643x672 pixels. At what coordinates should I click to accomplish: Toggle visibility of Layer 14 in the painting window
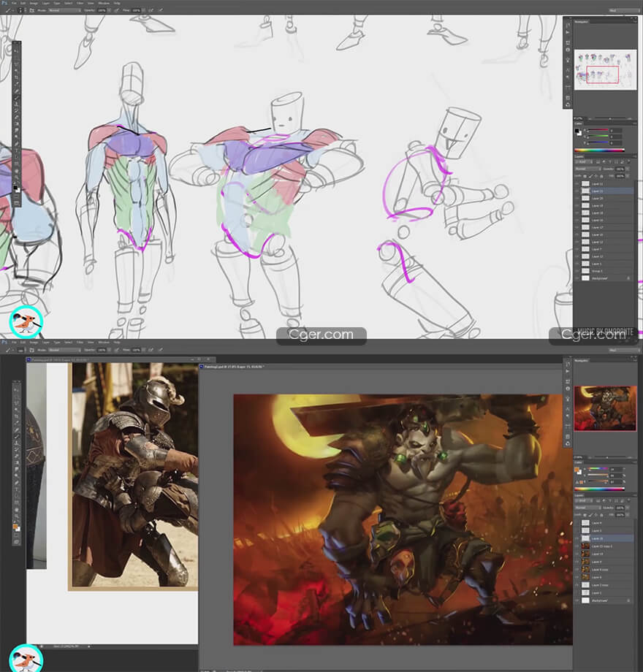coord(577,554)
